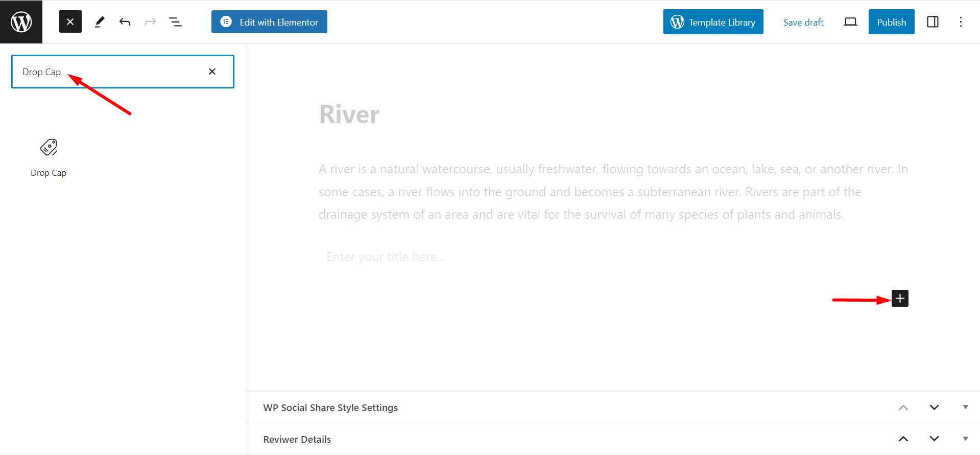Toggle the Reviwer Details panel triangle

point(965,439)
